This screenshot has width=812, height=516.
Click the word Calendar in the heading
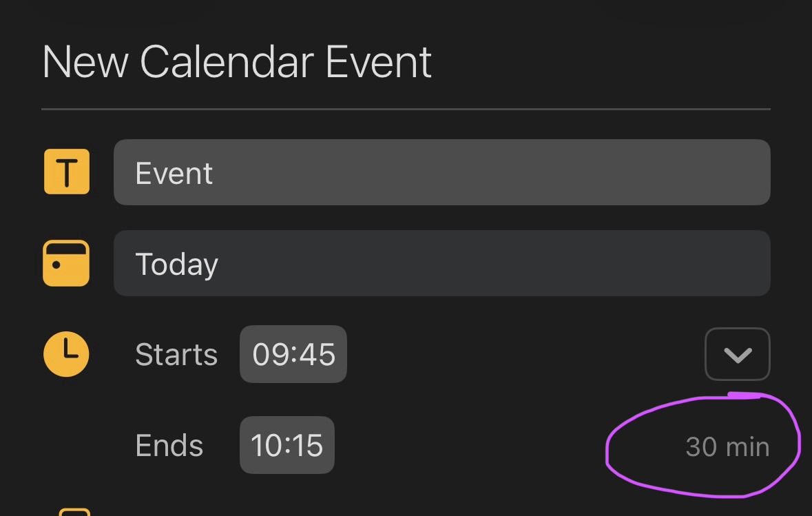point(227,62)
